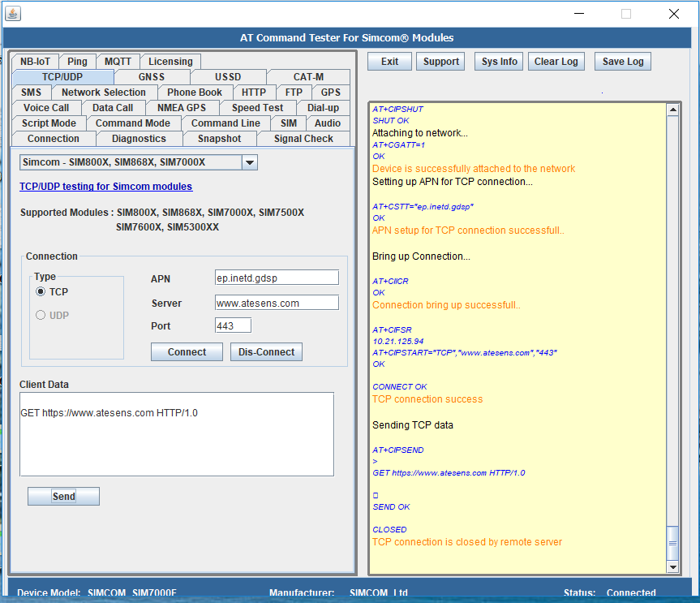Open the TCP/UDP testing for Simcom modules link
Viewport: 700px width, 603px height.
pyautogui.click(x=105, y=187)
